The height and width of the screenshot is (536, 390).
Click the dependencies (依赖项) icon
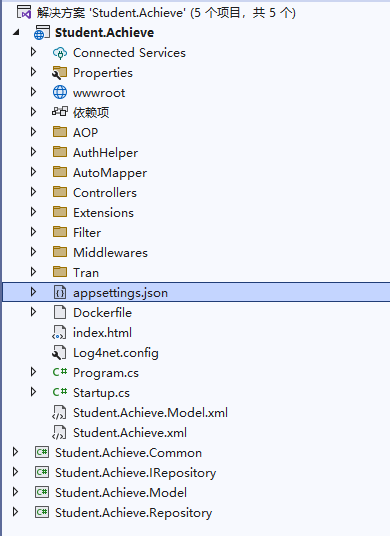click(60, 112)
